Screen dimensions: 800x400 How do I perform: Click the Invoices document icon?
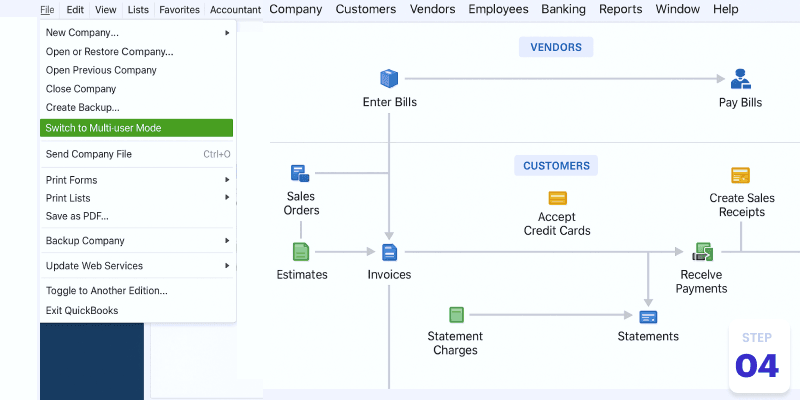pos(389,252)
